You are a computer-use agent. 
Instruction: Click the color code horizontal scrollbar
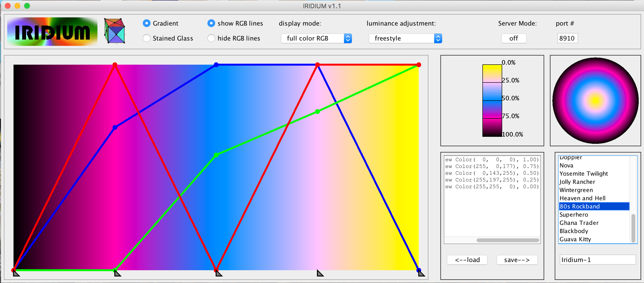(x=508, y=240)
